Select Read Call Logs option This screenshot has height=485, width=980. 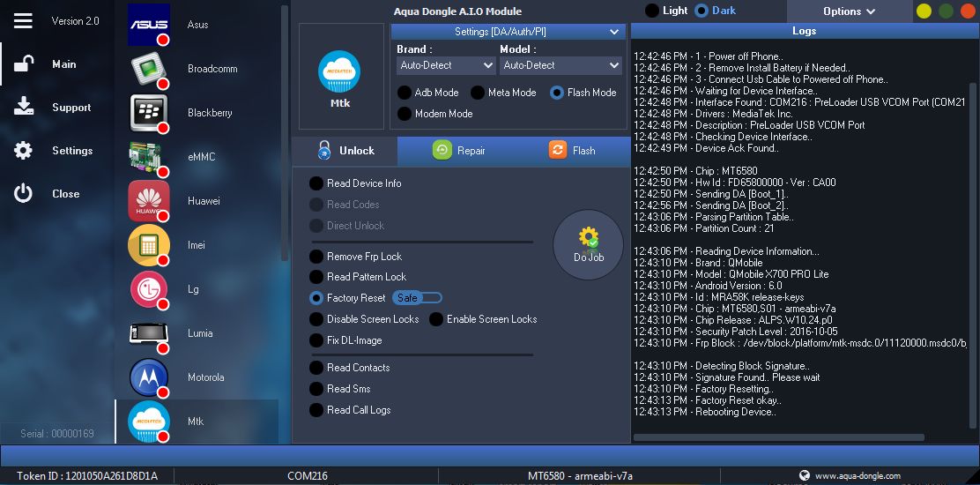[316, 410]
